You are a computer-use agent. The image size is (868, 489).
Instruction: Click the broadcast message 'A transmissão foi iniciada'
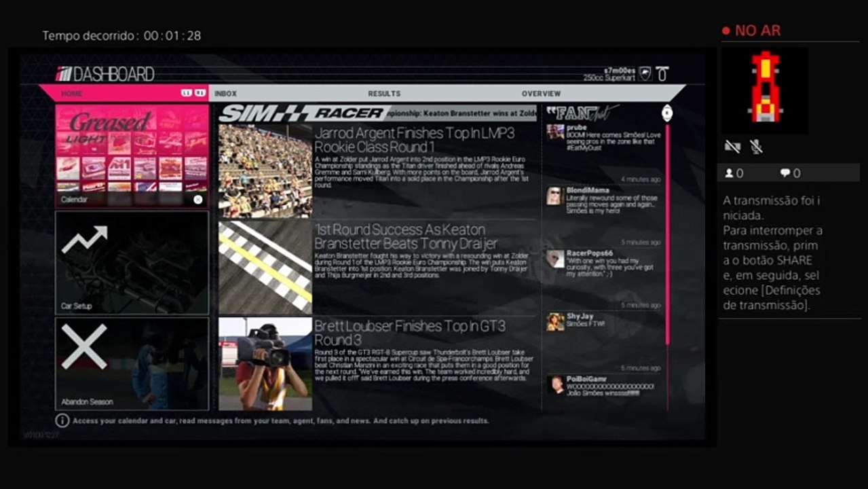coord(772,208)
